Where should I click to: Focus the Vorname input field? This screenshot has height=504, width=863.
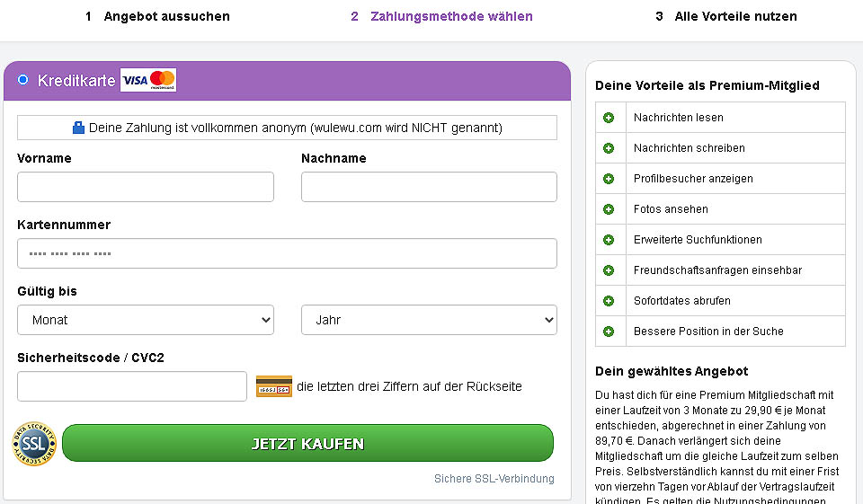pyautogui.click(x=146, y=187)
